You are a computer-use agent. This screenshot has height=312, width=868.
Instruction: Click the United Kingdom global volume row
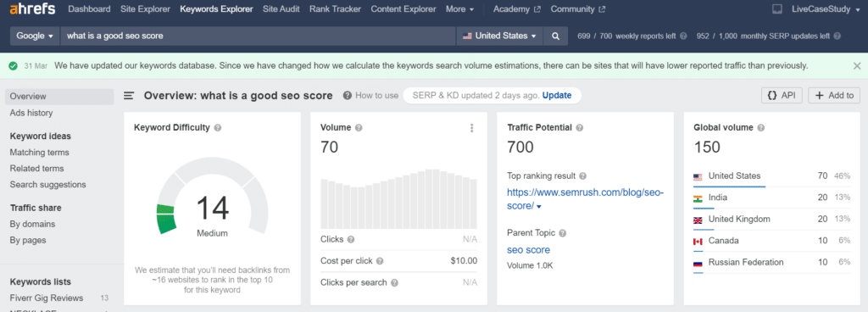pyautogui.click(x=771, y=220)
